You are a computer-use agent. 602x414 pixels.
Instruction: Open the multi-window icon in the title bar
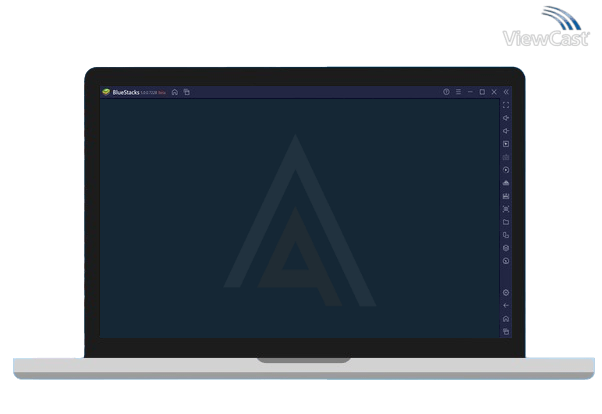click(x=187, y=92)
